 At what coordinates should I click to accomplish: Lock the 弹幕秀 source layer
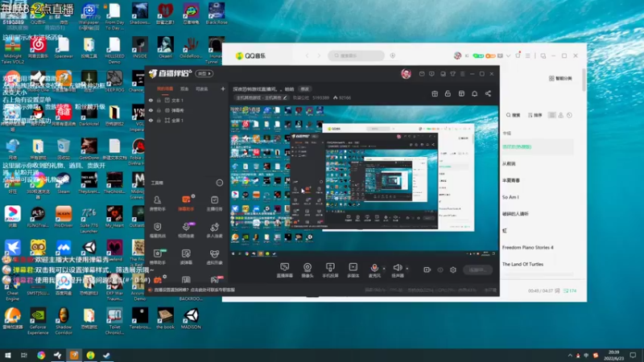point(159,110)
